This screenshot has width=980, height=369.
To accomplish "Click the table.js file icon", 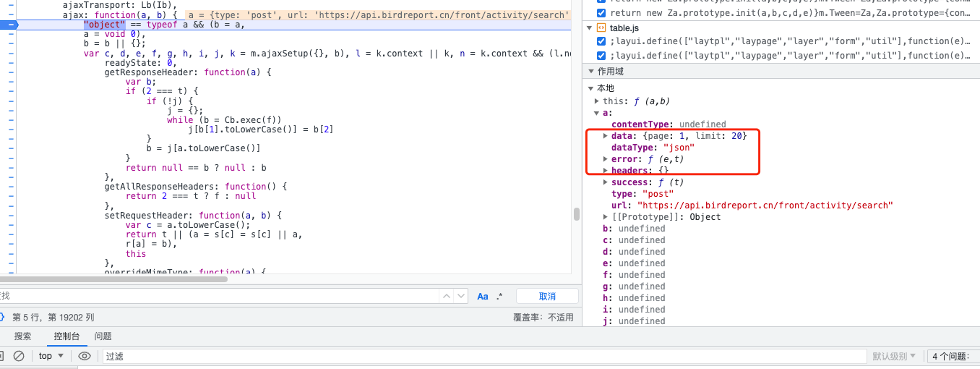I will pos(601,27).
